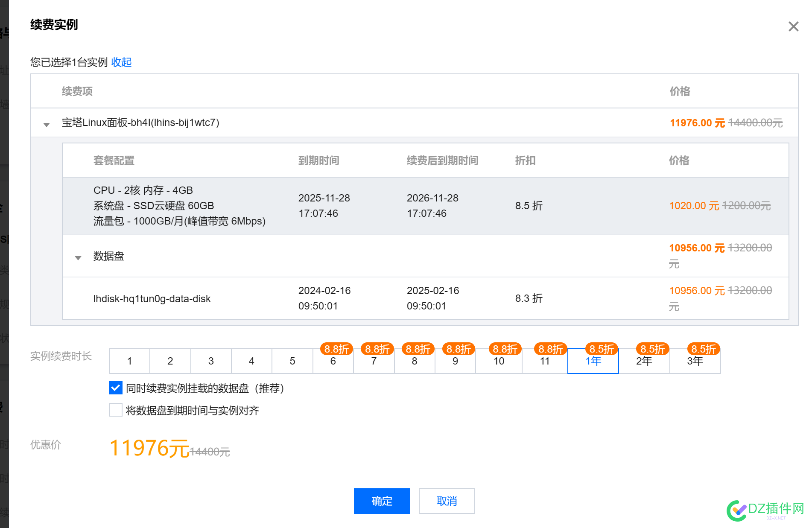This screenshot has width=812, height=528.
Task: Click the struck-through 14400元 original price at bottom
Action: (x=210, y=452)
